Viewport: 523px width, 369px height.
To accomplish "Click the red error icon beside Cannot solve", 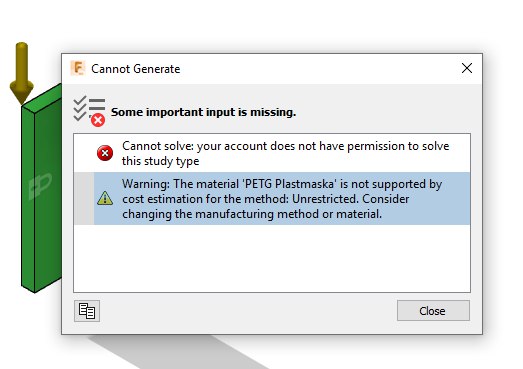I will pyautogui.click(x=105, y=153).
